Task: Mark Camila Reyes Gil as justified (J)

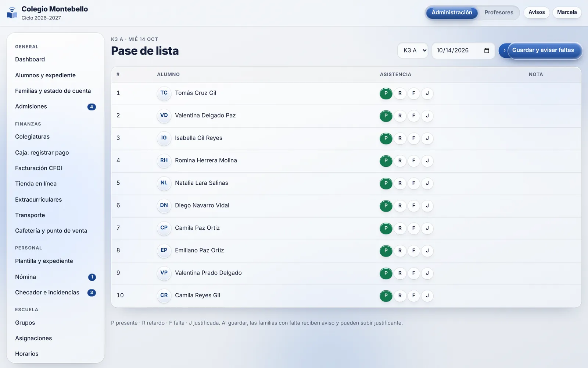Action: [427, 296]
